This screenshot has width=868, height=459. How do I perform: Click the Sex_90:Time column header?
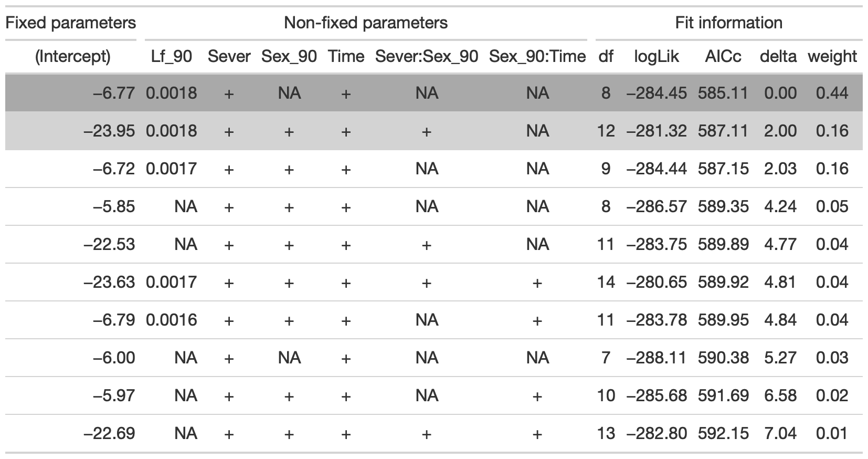point(537,56)
